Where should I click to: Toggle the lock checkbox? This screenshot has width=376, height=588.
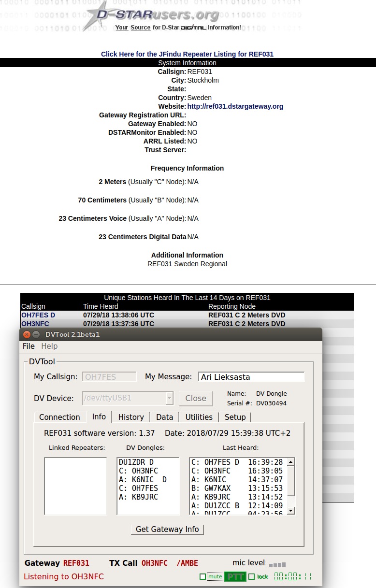251,576
